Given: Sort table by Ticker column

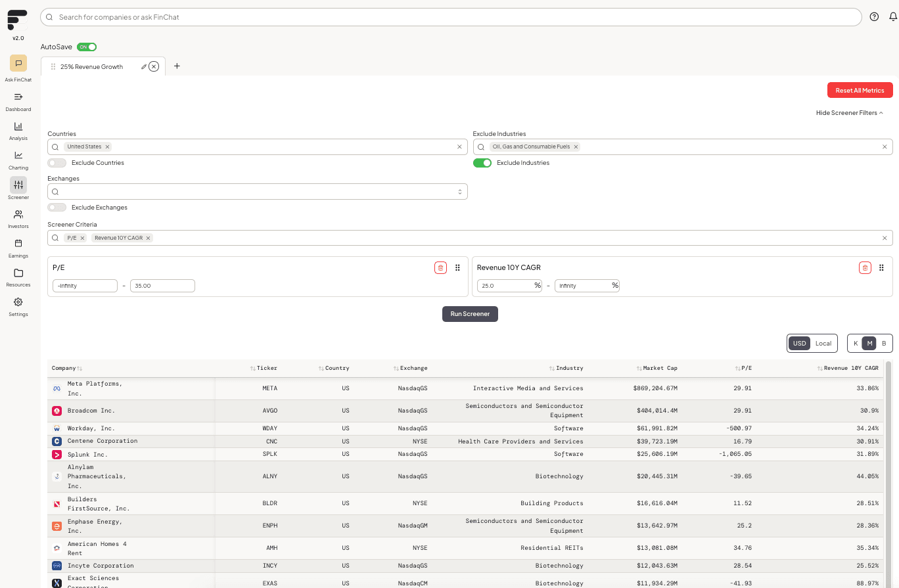Looking at the screenshot, I should point(264,368).
